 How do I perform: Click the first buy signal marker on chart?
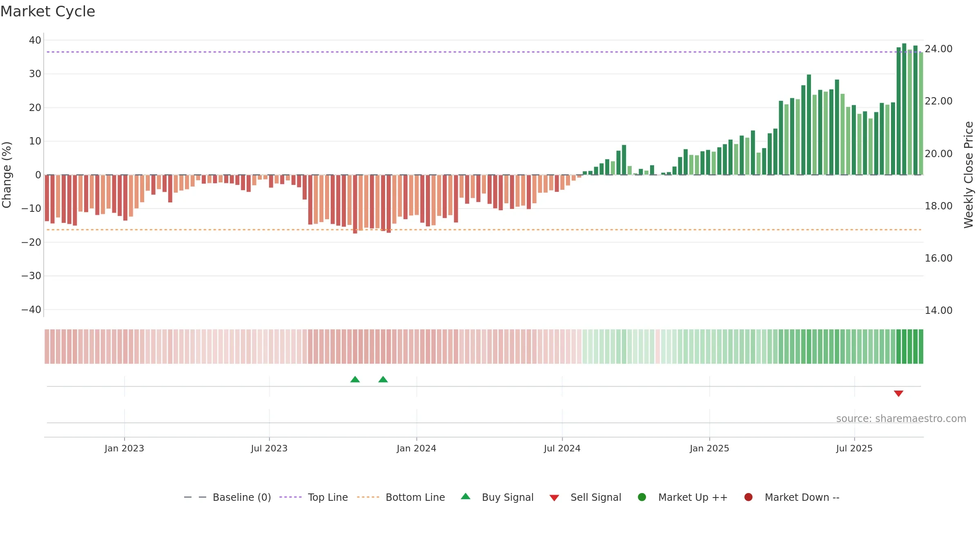[355, 379]
